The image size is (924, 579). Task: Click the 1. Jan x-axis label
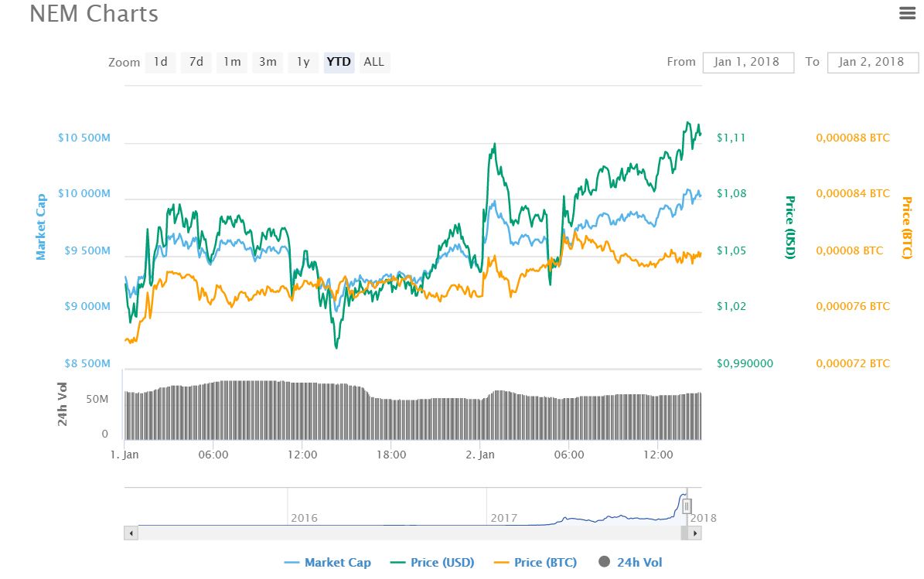(x=124, y=455)
